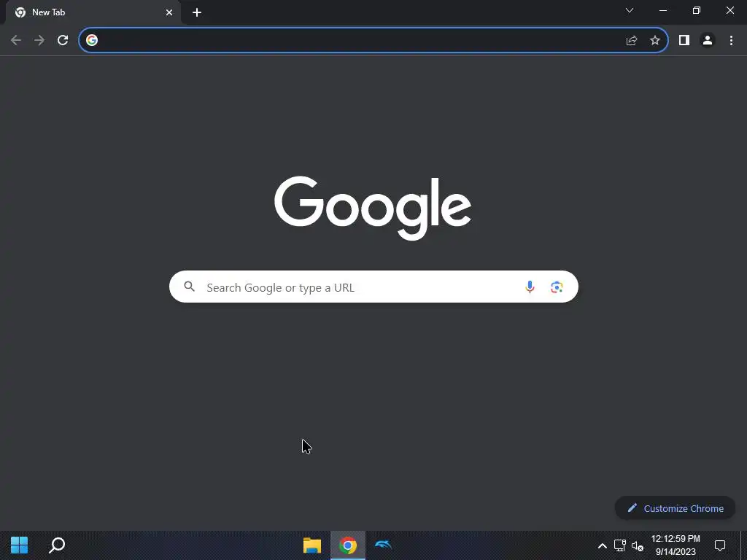Screen dimensions: 747x560
Task: Close the New Tab tab
Action: coord(169,12)
